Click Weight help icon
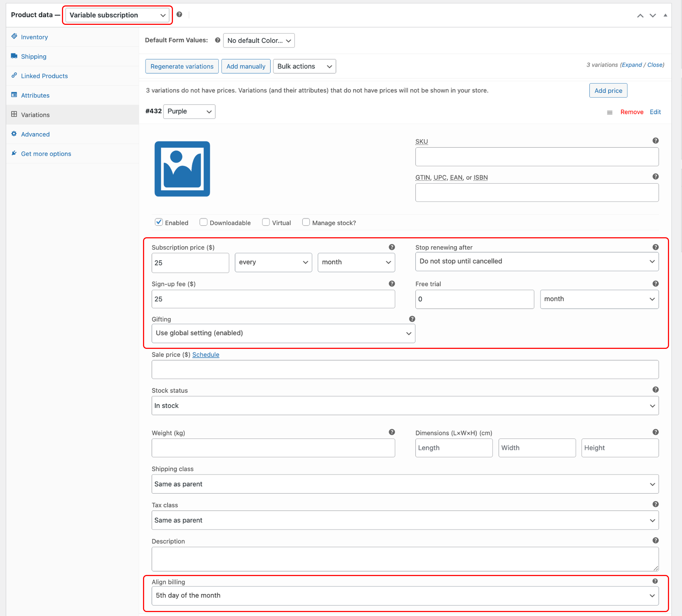The width and height of the screenshot is (682, 616). tap(392, 432)
